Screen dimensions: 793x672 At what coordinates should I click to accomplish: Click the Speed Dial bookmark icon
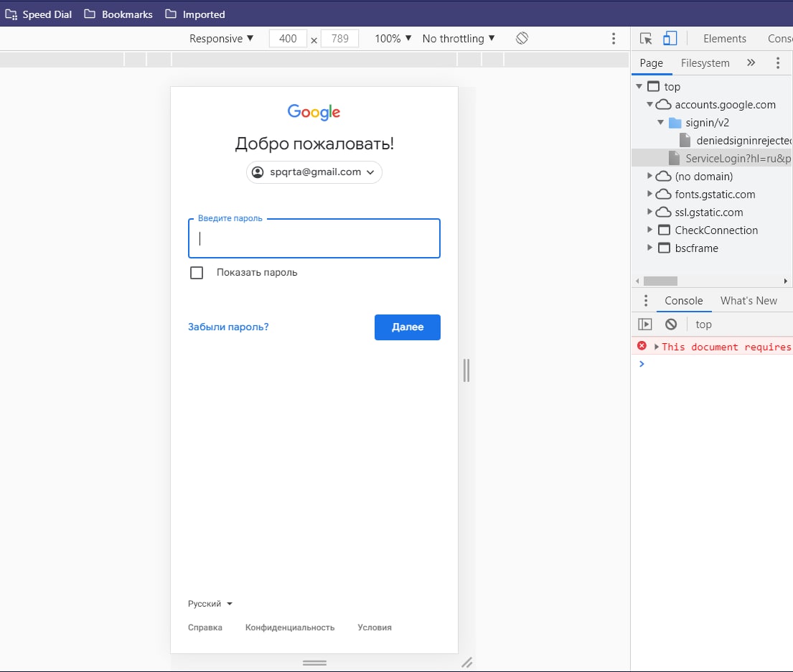click(11, 14)
